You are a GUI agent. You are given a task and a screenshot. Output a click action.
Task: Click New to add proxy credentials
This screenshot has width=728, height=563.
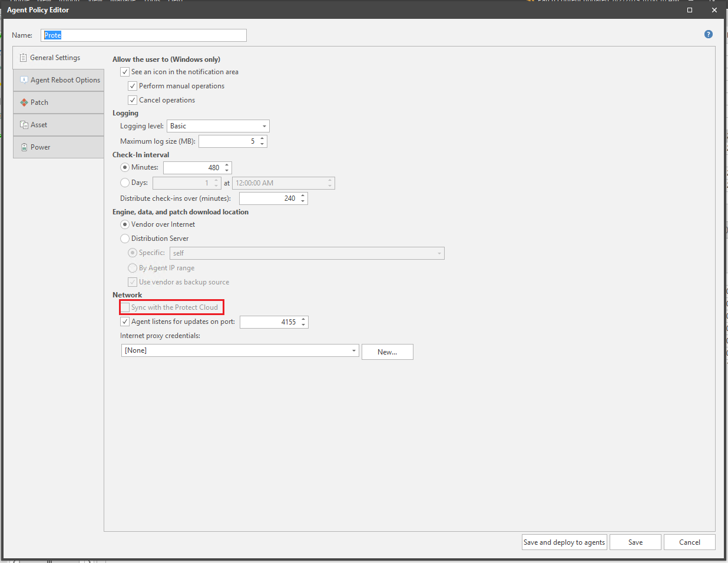click(387, 351)
